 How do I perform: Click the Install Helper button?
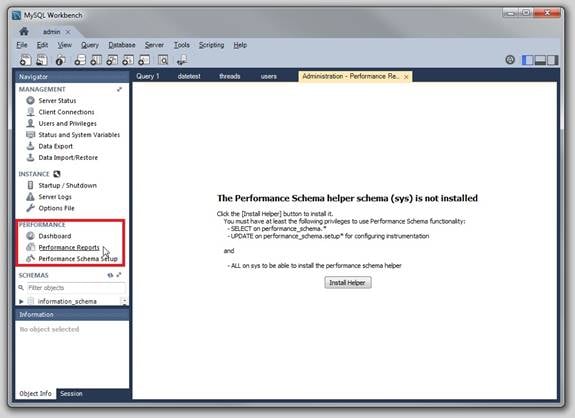(x=348, y=283)
